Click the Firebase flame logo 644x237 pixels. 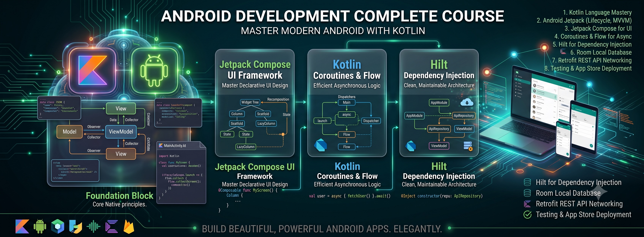(x=129, y=226)
